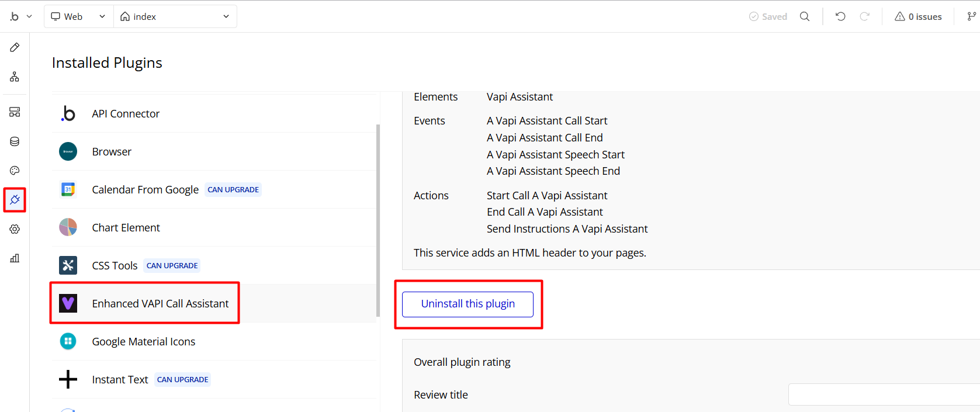This screenshot has height=412, width=980.
Task: Open the Bubble logo menu dropdown
Action: (x=20, y=16)
